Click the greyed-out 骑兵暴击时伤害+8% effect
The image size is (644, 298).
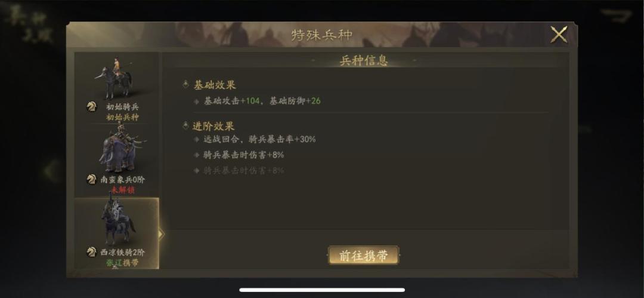[244, 170]
